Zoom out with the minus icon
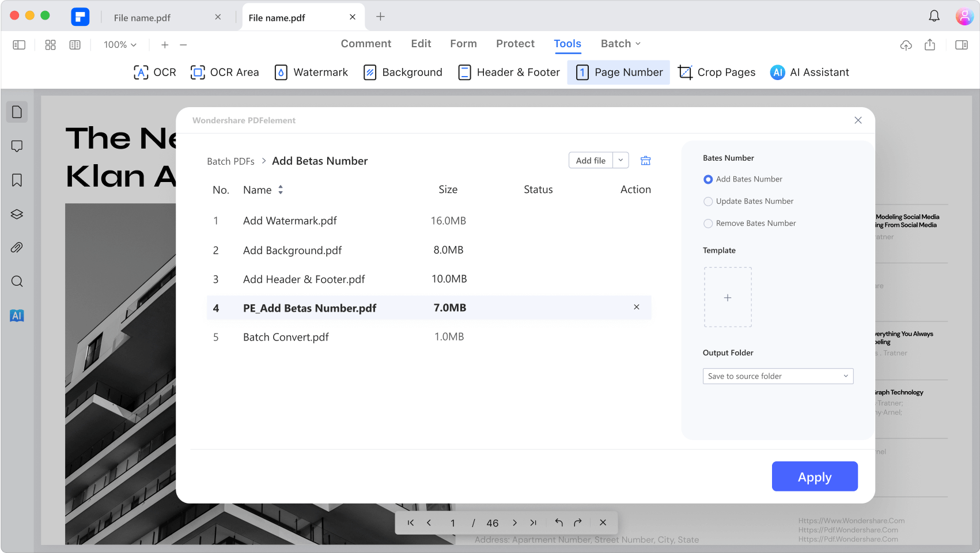 (183, 45)
